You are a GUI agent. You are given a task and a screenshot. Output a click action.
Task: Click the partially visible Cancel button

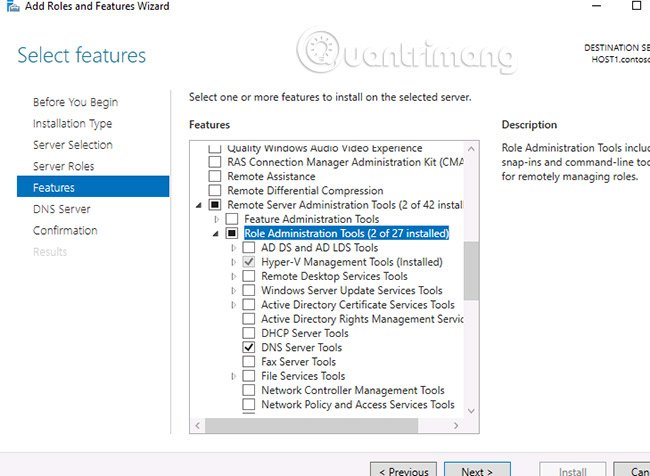click(632, 469)
